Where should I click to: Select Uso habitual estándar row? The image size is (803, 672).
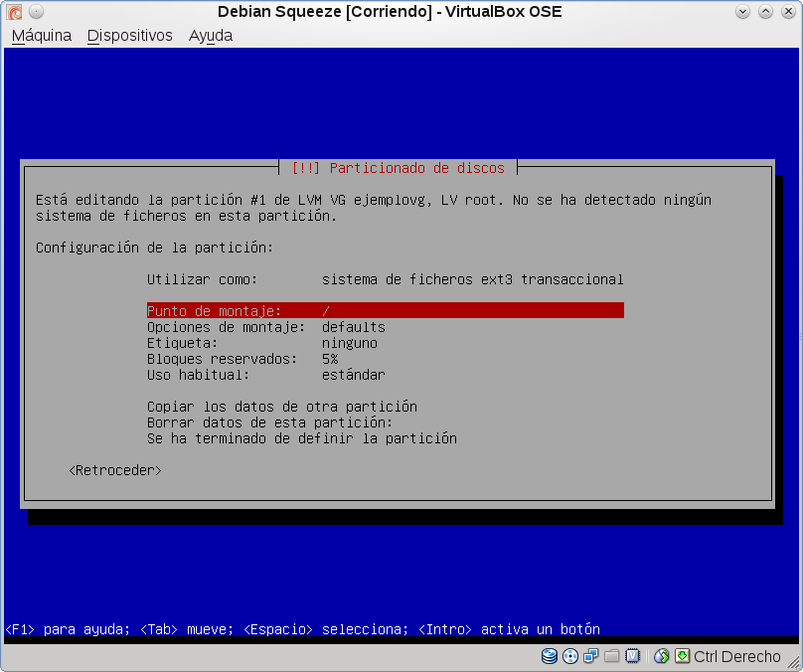(x=386, y=375)
